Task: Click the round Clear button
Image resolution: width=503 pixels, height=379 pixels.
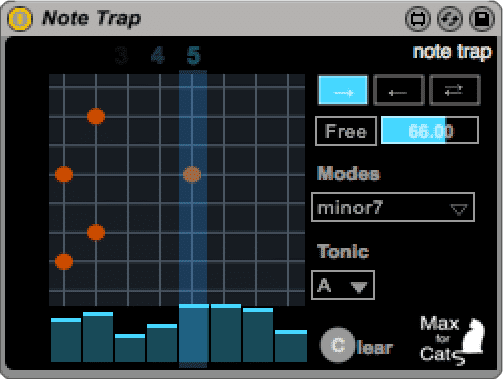Action: point(338,345)
